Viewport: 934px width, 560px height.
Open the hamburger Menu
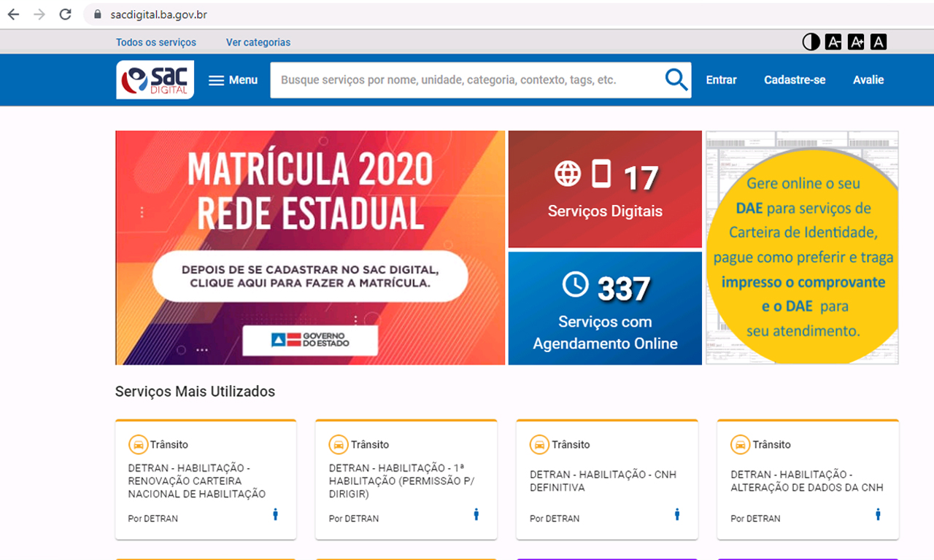233,80
